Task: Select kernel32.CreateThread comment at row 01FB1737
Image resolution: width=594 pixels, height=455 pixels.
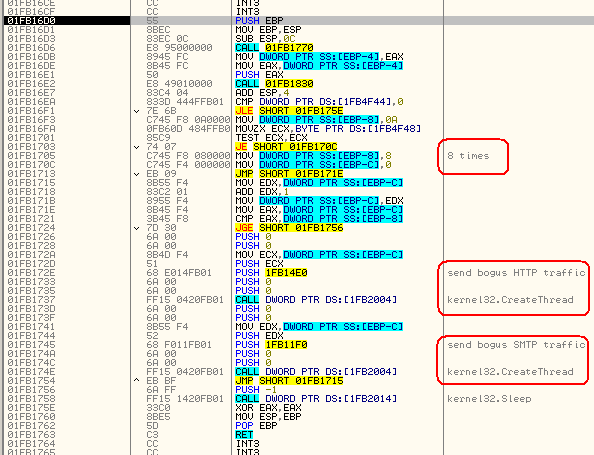Action: click(x=510, y=300)
